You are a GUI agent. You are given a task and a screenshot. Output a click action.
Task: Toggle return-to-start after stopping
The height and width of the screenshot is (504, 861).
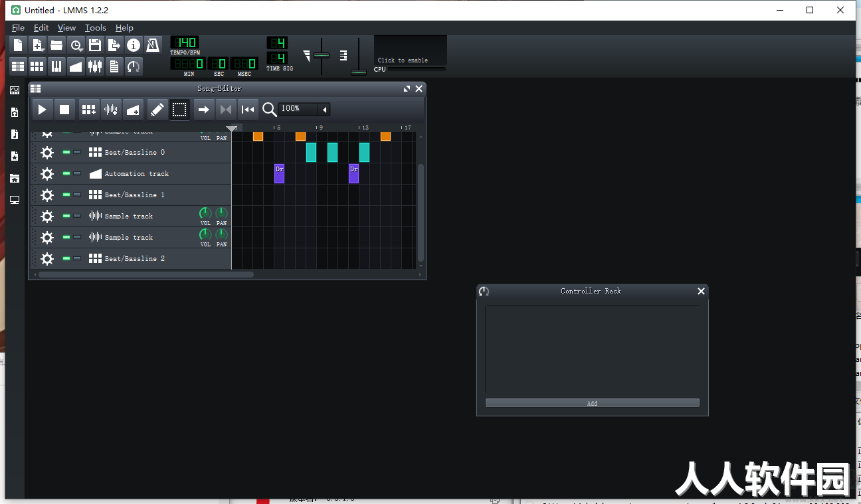(248, 110)
